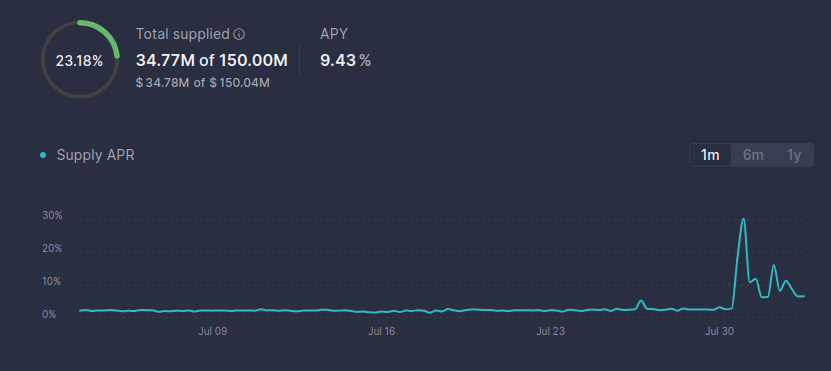Select the 1m time range tab
The image size is (831, 371).
point(710,155)
